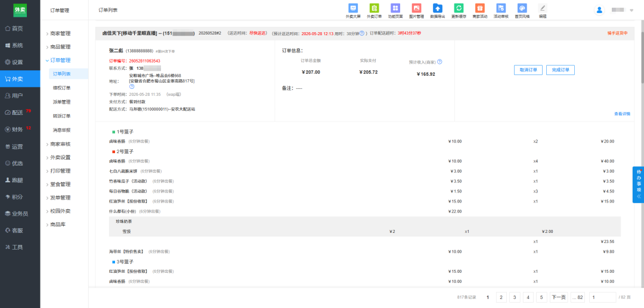This screenshot has width=644, height=308.
Task: Open the 商家活动 gift icon
Action: (479, 8)
